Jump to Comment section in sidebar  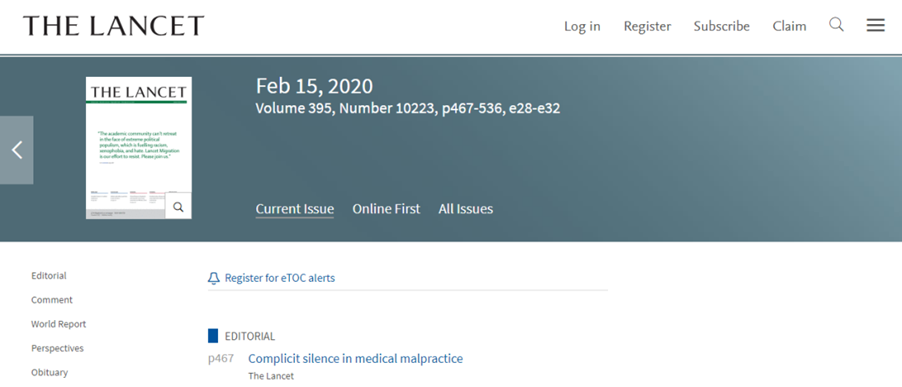[x=52, y=300]
